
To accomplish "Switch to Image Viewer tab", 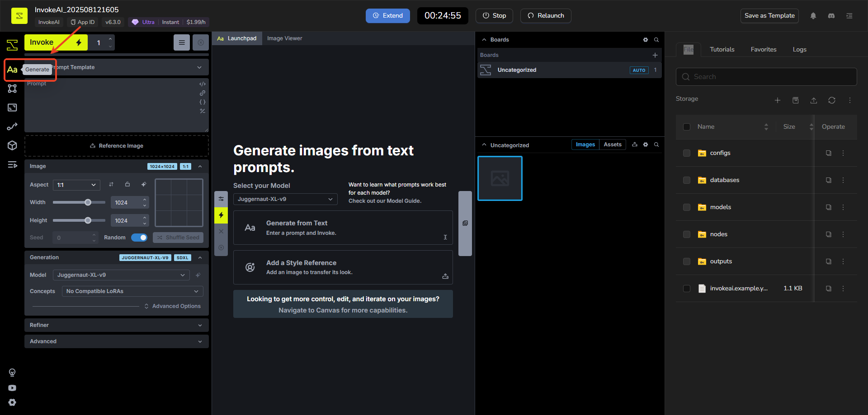I will [284, 38].
